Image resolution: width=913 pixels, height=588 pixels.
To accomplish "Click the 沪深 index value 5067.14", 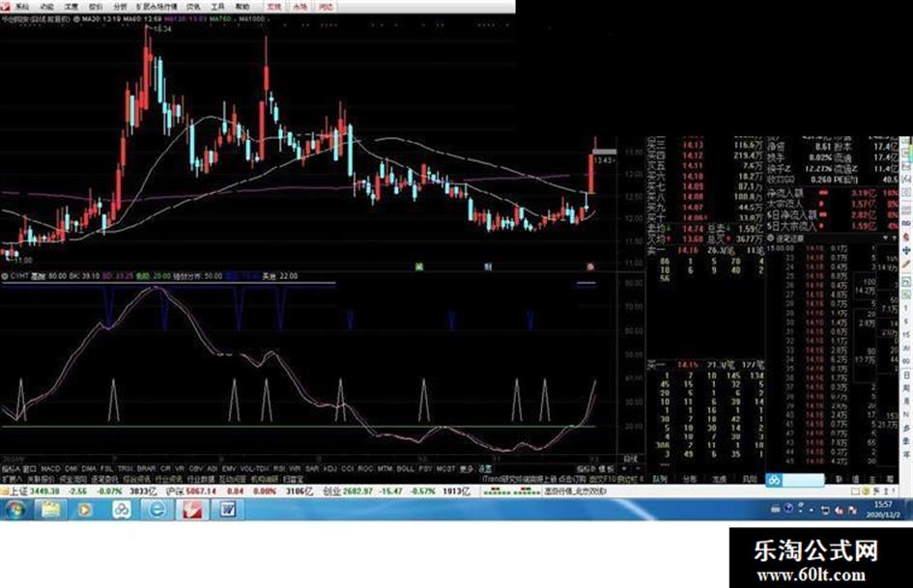I will click(x=200, y=491).
